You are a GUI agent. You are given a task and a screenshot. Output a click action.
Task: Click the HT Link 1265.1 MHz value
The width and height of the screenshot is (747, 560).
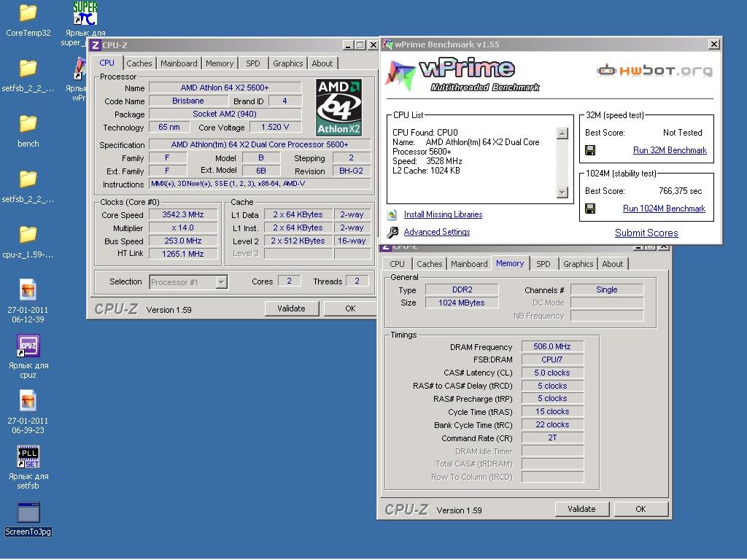pyautogui.click(x=183, y=254)
